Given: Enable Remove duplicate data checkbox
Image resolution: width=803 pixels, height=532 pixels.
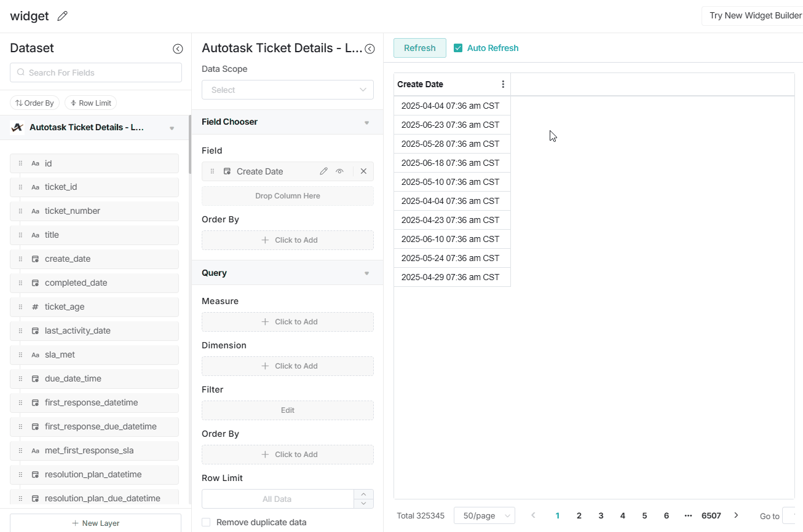Looking at the screenshot, I should pyautogui.click(x=206, y=522).
